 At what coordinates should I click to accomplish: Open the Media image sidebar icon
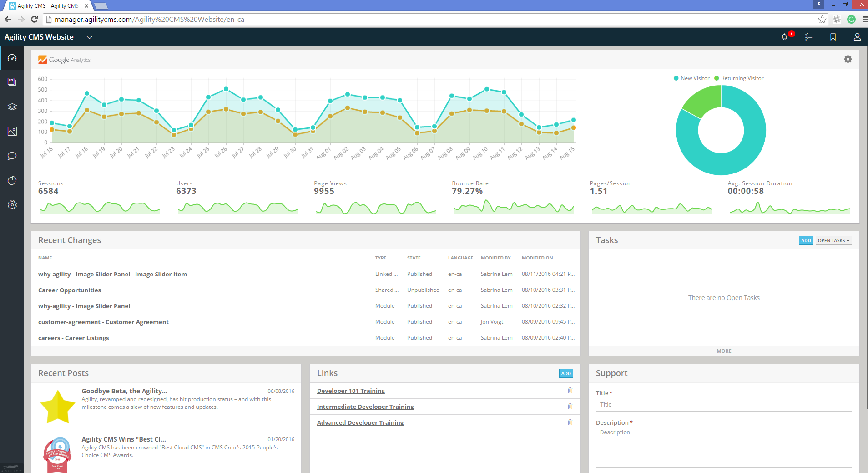[x=12, y=131]
